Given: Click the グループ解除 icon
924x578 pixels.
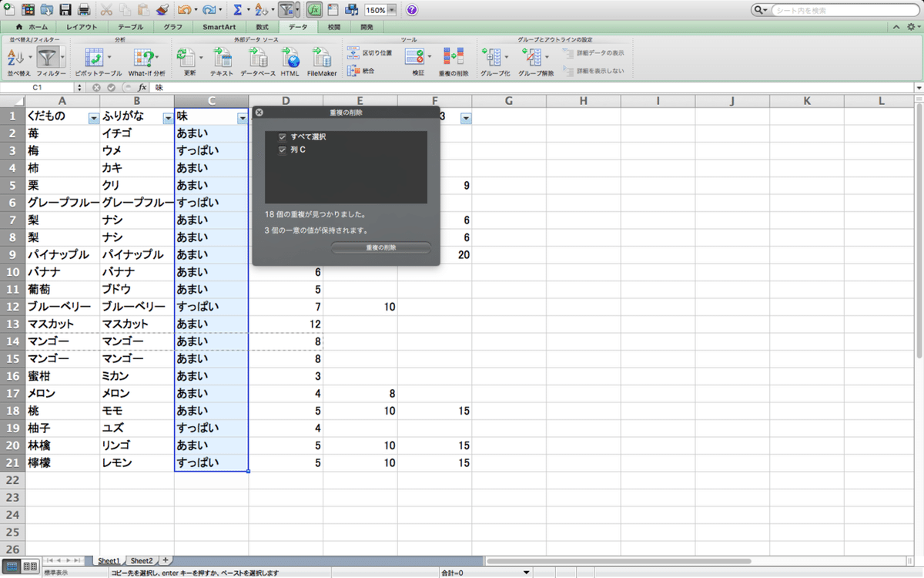Looking at the screenshot, I should click(x=531, y=57).
